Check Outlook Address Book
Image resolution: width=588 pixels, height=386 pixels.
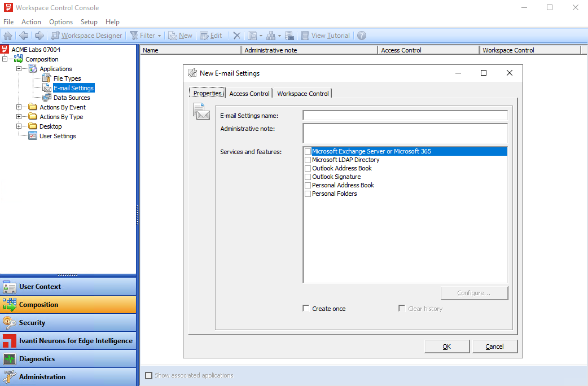(x=308, y=168)
